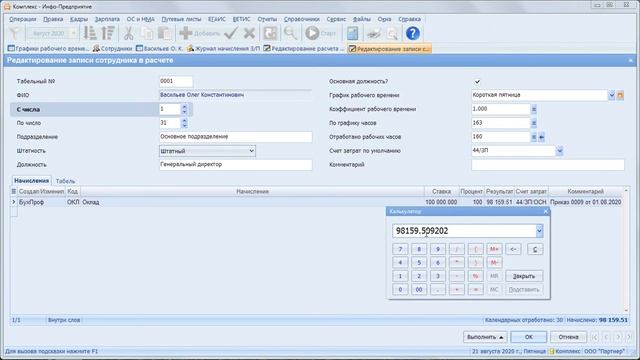The height and width of the screenshot is (360, 640).
Task: Click the C clear button in calculator
Action: pyautogui.click(x=535, y=249)
